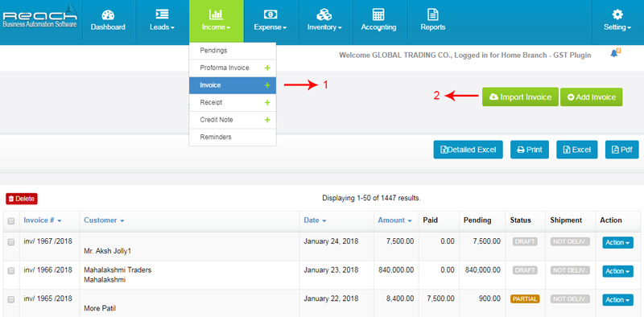Click green plus next to Receipt
The width and height of the screenshot is (644, 317).
267,103
